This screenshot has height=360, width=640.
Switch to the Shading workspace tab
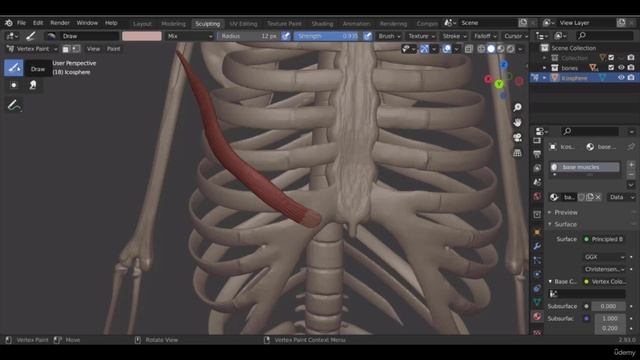click(322, 24)
